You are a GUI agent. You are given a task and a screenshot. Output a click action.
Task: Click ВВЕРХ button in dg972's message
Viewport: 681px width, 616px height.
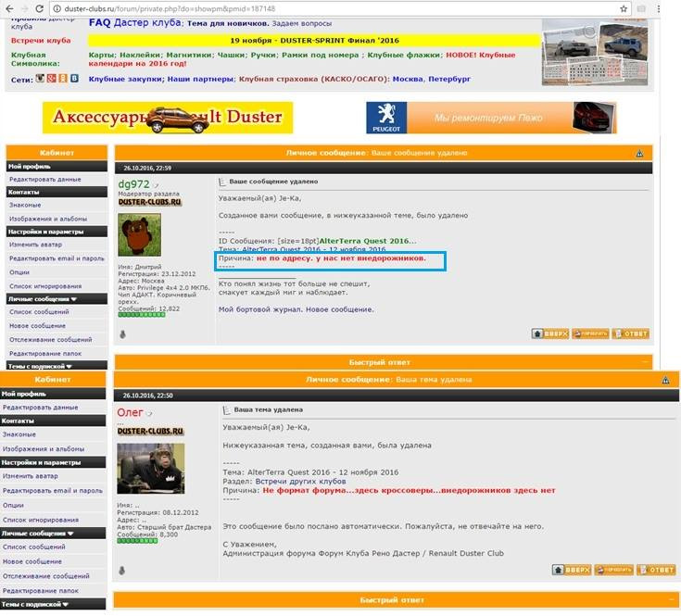[x=550, y=333]
